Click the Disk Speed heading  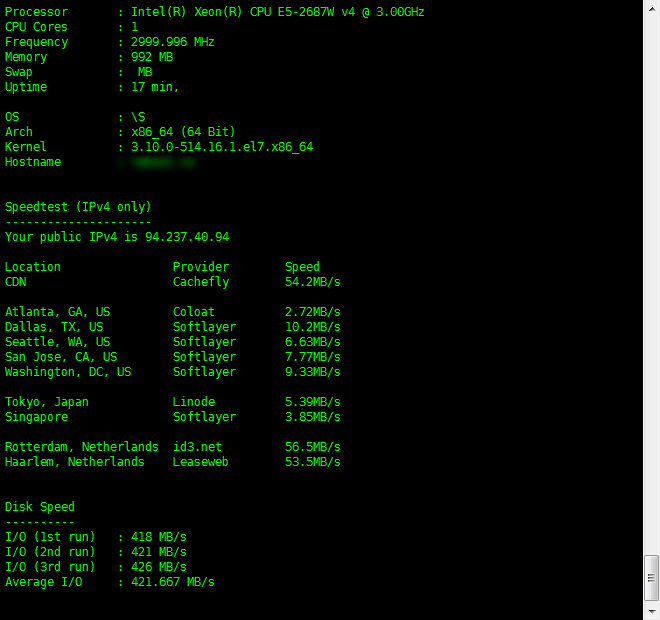(x=40, y=507)
